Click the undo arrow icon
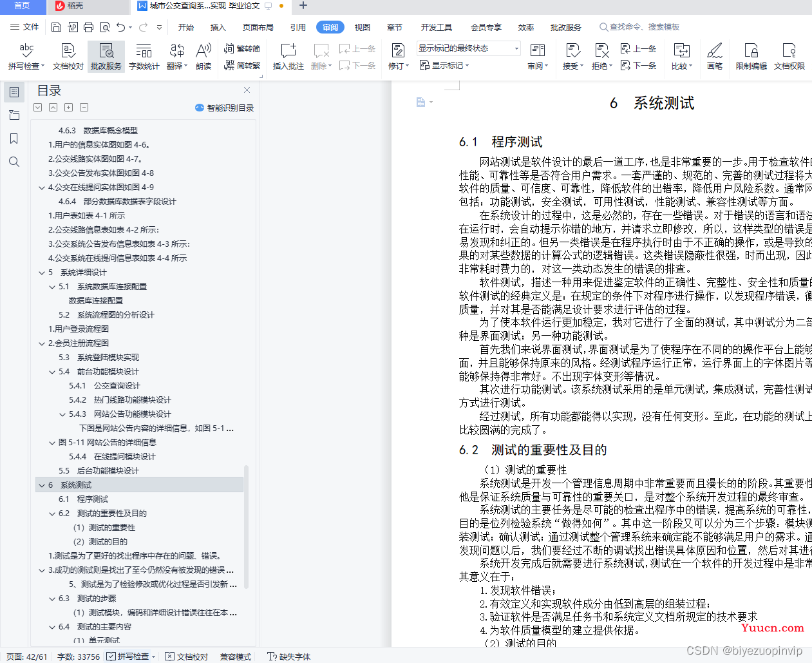The image size is (812, 663). pos(120,27)
